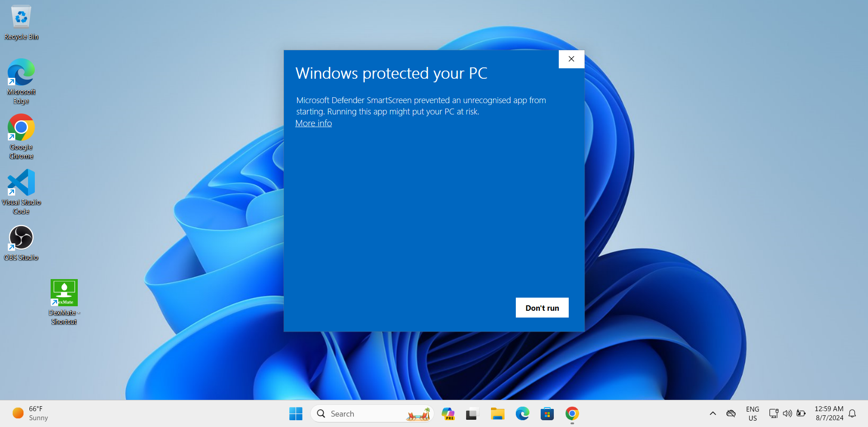Click the network display tray icon
The height and width of the screenshot is (427, 868).
point(774,413)
